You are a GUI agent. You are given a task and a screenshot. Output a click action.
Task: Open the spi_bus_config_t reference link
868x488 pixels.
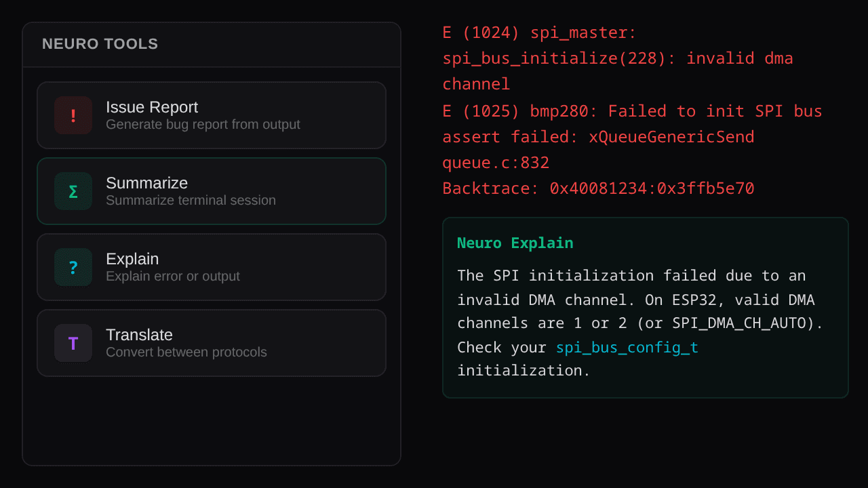[x=627, y=347]
